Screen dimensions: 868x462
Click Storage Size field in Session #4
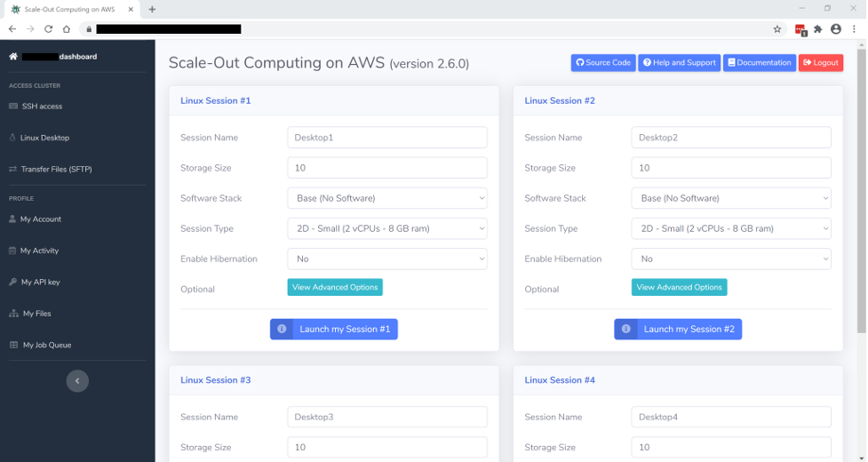[731, 447]
